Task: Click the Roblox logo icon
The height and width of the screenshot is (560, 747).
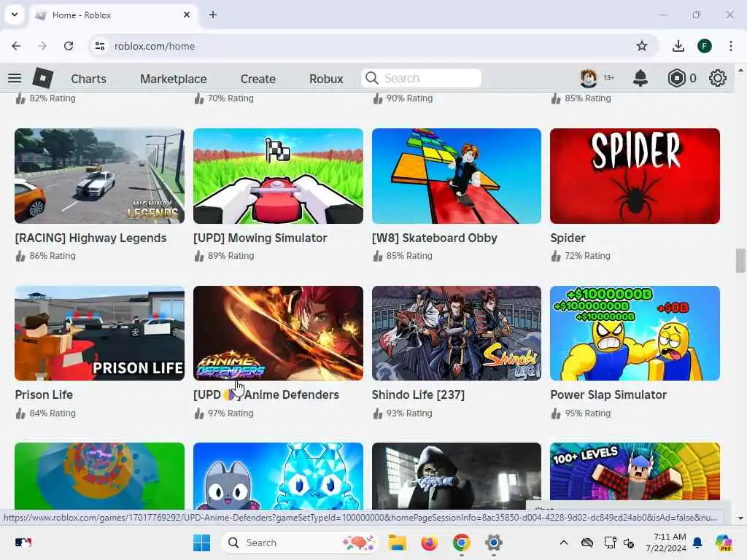Action: [x=43, y=78]
